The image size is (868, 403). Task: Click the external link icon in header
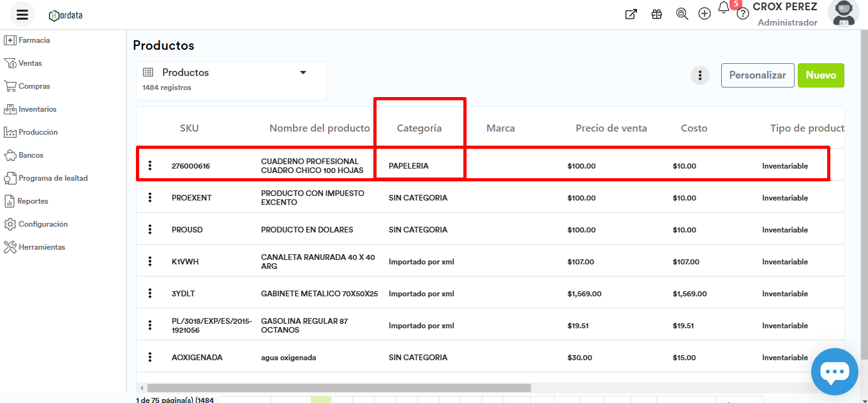[x=631, y=14]
